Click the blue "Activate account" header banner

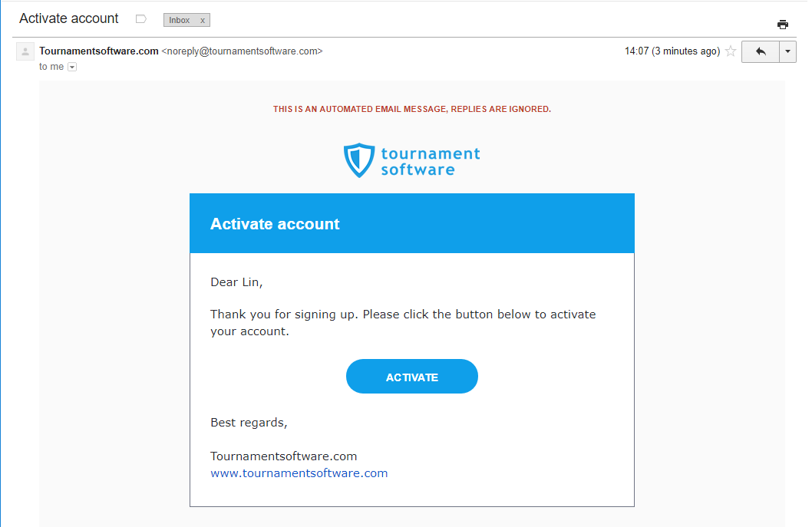tap(412, 224)
